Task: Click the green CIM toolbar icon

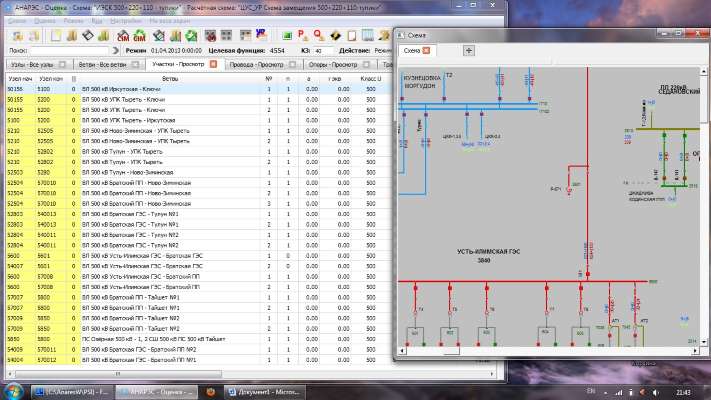Action: [x=140, y=35]
